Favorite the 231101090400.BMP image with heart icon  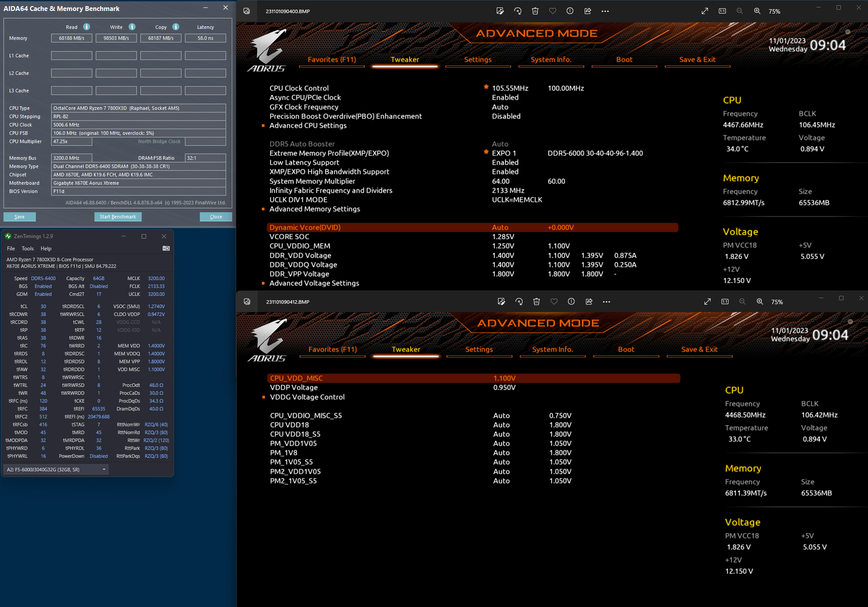point(553,11)
